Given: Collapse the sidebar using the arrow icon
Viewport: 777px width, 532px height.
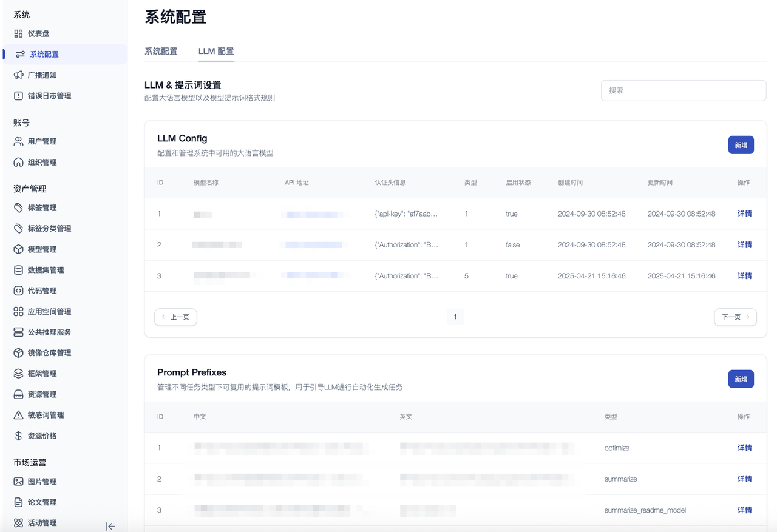Looking at the screenshot, I should tap(110, 527).
